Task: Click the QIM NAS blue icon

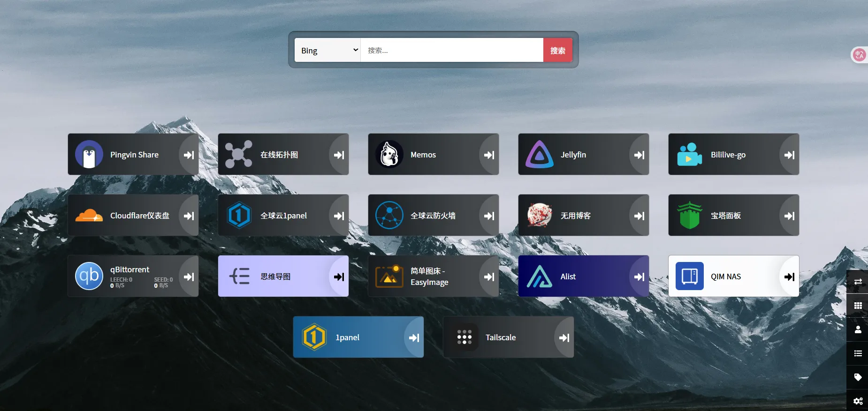Action: [690, 276]
